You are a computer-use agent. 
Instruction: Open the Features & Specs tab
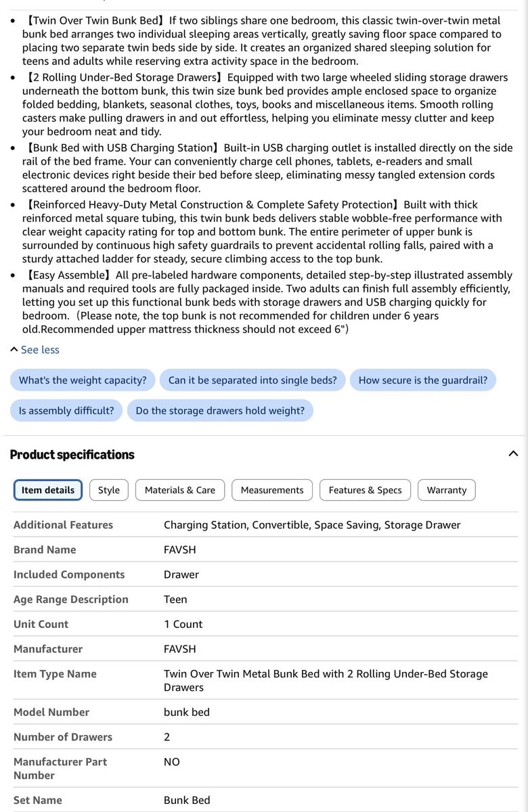click(366, 490)
